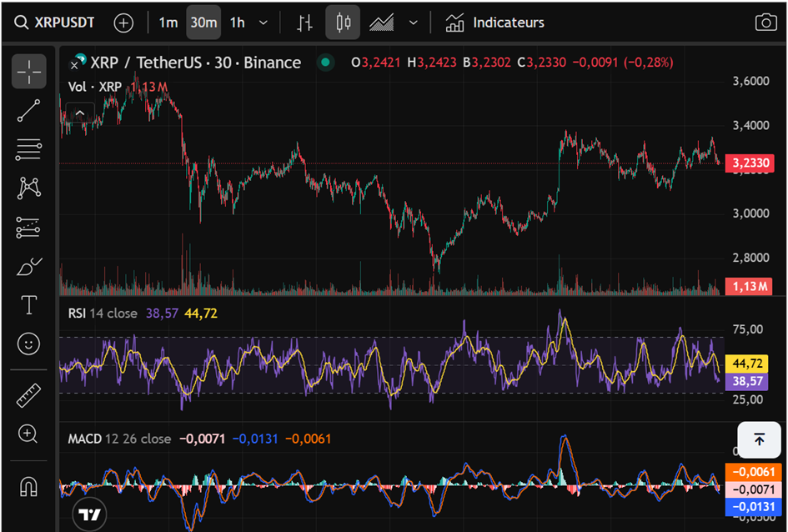Expand the time interval dropdown chevron

(264, 23)
